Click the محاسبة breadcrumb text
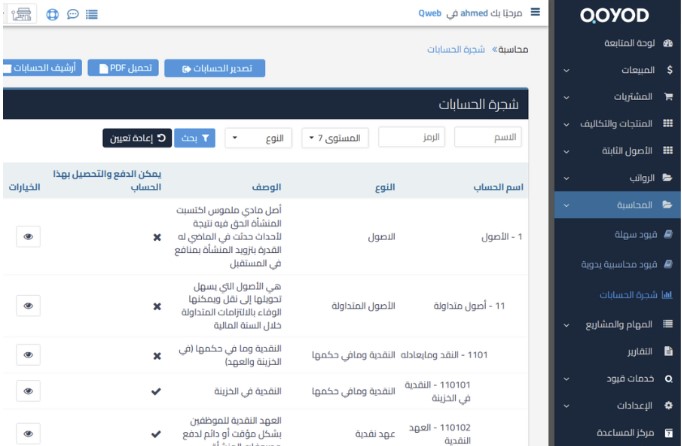 click(513, 50)
